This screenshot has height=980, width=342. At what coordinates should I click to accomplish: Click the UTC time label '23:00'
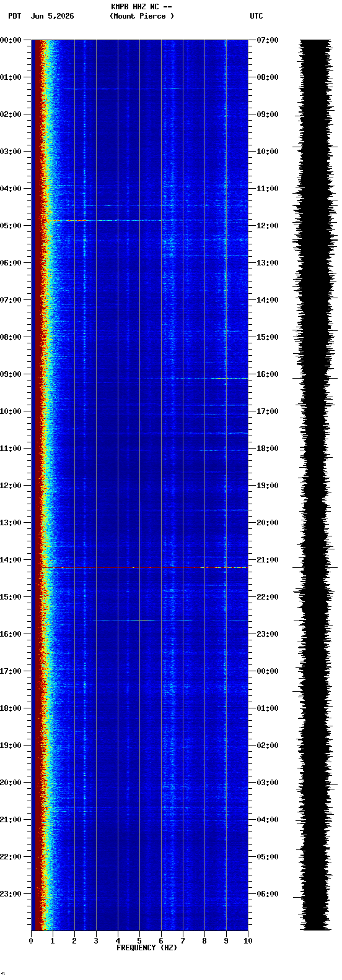(x=268, y=634)
